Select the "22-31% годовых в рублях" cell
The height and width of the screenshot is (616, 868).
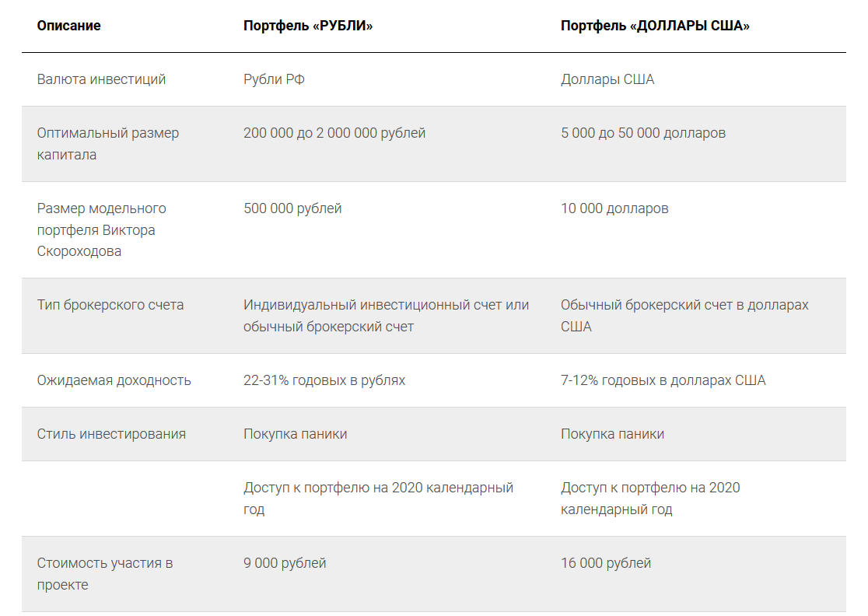(324, 380)
